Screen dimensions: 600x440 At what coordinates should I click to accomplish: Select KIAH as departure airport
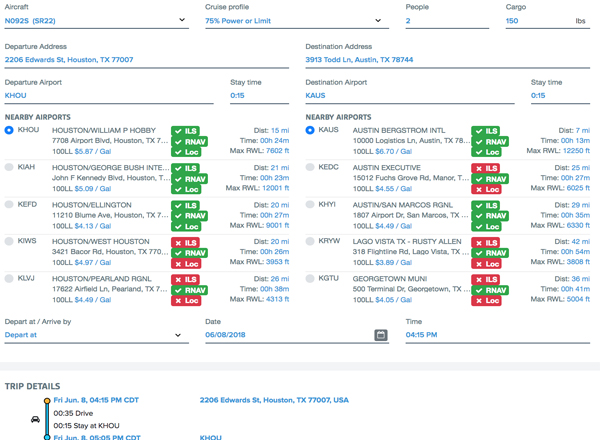[x=10, y=168]
